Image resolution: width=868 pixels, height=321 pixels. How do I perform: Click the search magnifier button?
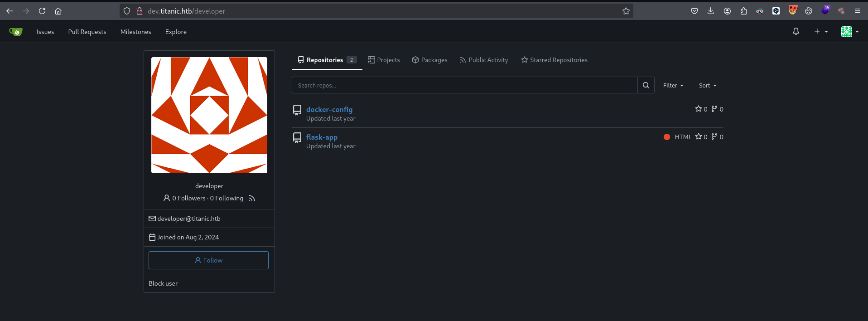tap(646, 85)
